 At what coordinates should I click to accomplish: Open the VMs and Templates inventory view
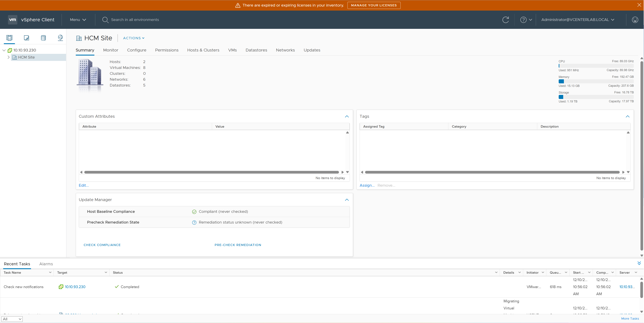26,38
